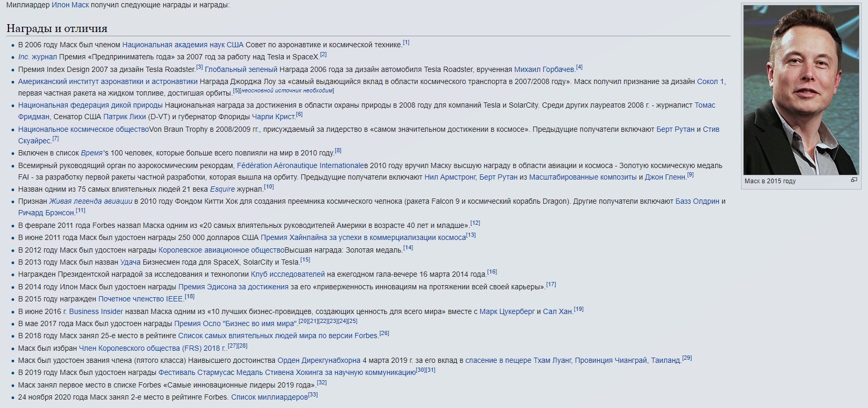This screenshot has height=408, width=868.
Task: Follow the Удача link in 2013 line
Action: 130,262
